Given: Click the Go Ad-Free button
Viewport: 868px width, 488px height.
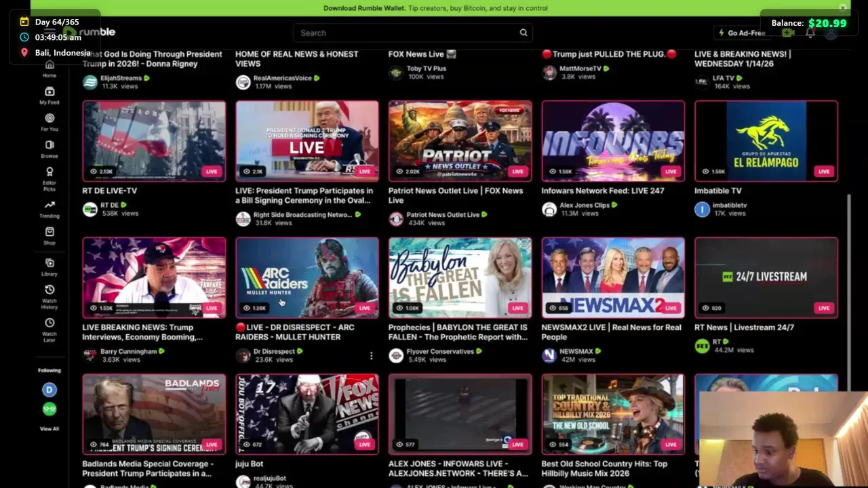Looking at the screenshot, I should coord(742,33).
